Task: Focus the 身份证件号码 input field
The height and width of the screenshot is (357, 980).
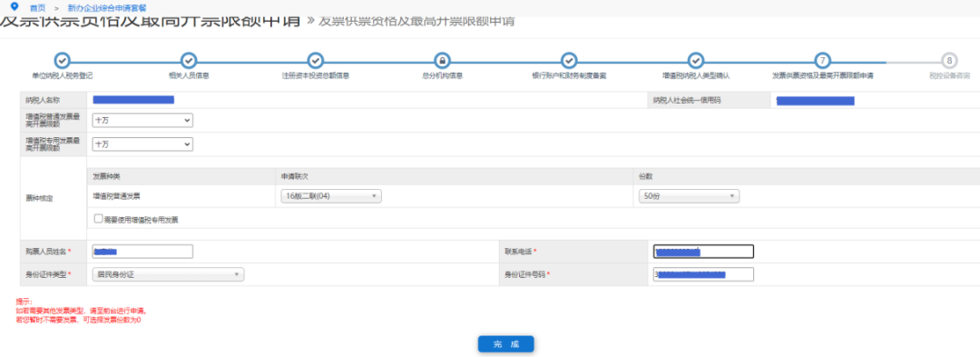Action: pyautogui.click(x=704, y=274)
